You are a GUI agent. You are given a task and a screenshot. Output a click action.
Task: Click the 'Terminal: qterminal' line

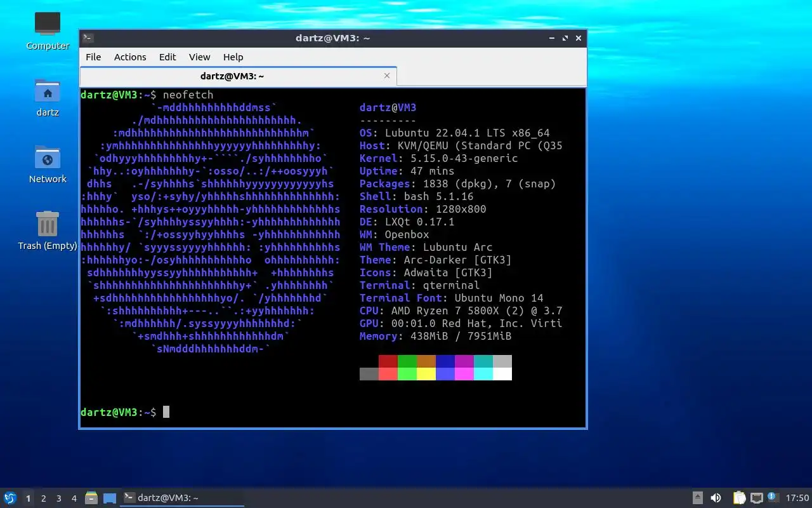pyautogui.click(x=420, y=285)
